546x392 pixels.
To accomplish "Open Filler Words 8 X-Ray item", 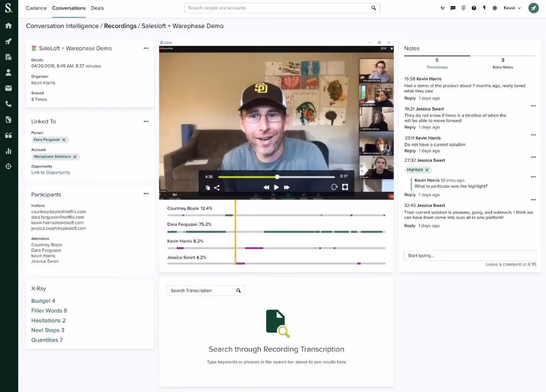I will click(x=49, y=311).
